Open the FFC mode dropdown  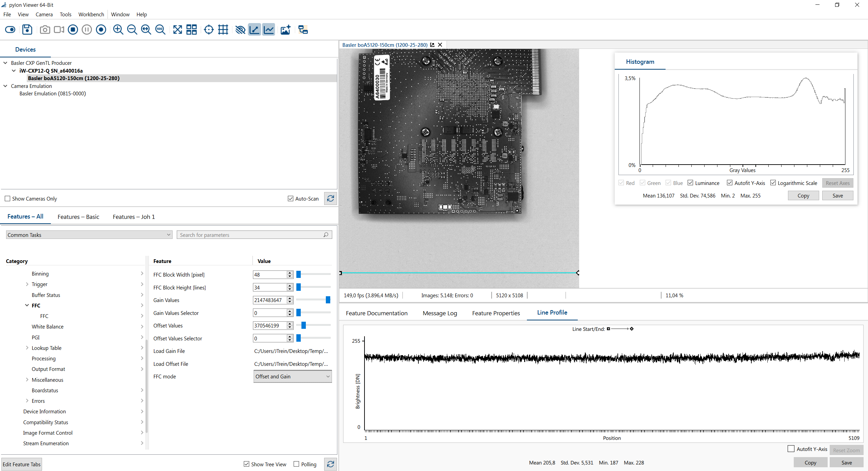(293, 377)
